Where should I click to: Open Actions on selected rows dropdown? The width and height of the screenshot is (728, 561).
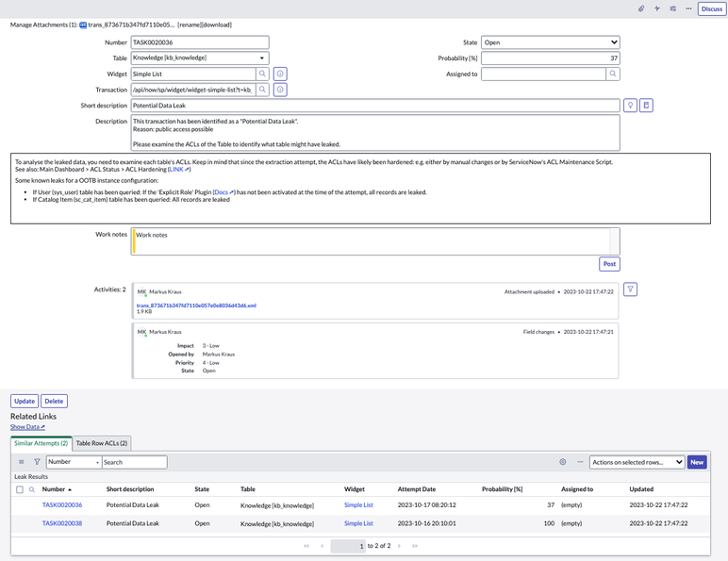637,462
